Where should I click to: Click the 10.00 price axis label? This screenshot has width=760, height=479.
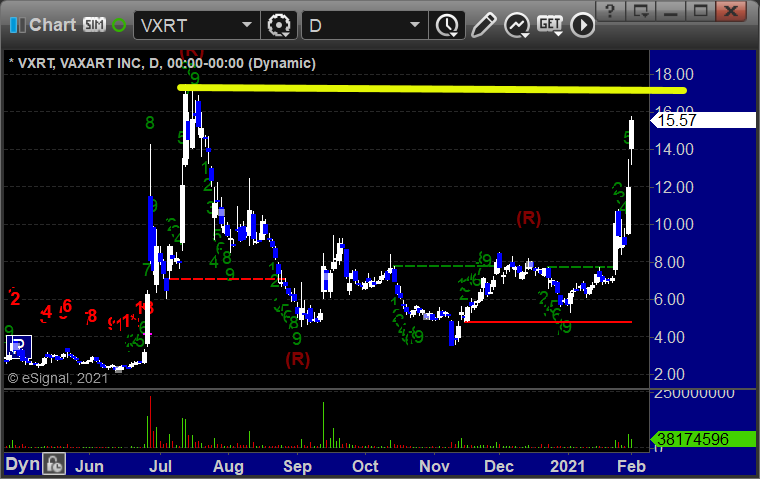point(674,224)
